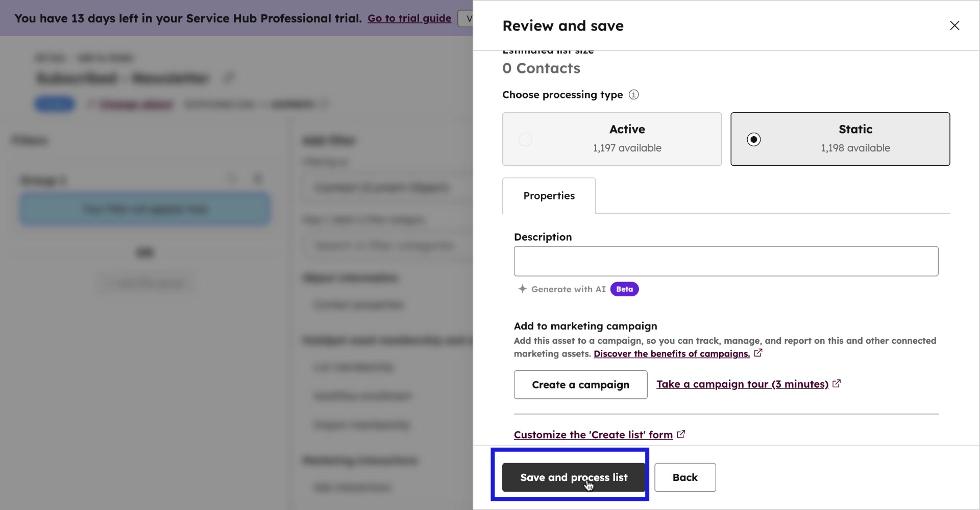
Task: Click pencil icon beside the list name
Action: (229, 78)
